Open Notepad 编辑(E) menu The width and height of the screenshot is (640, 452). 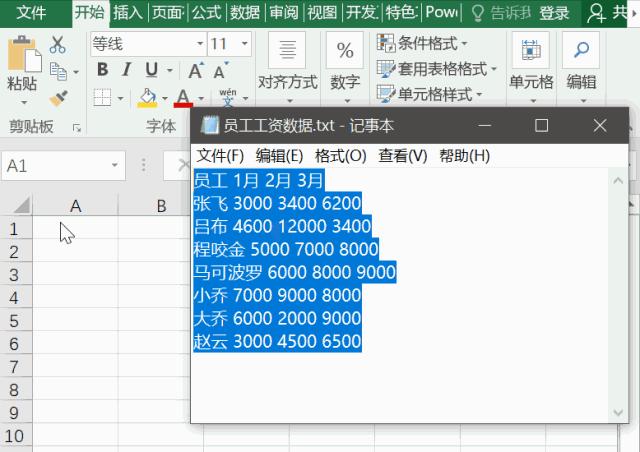pyautogui.click(x=279, y=156)
